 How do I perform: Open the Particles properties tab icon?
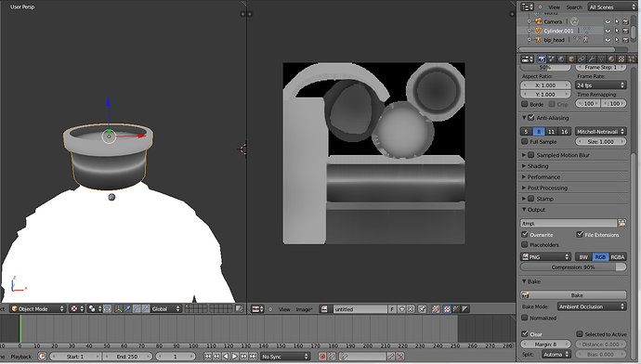(631, 59)
